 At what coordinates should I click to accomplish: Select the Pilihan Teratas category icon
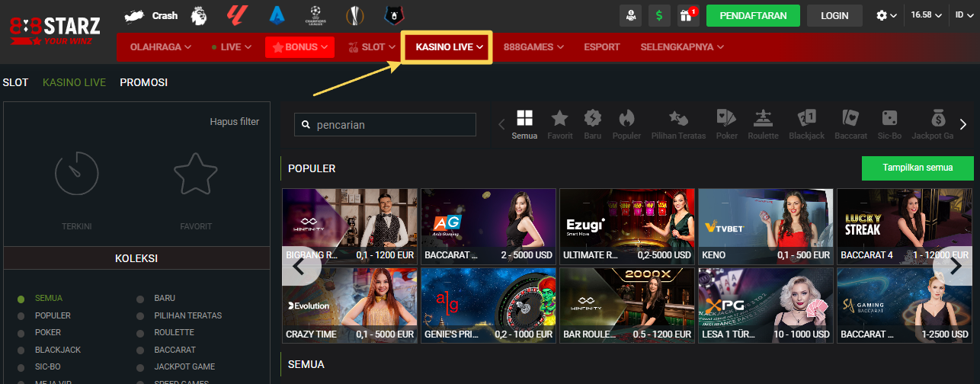[x=678, y=118]
